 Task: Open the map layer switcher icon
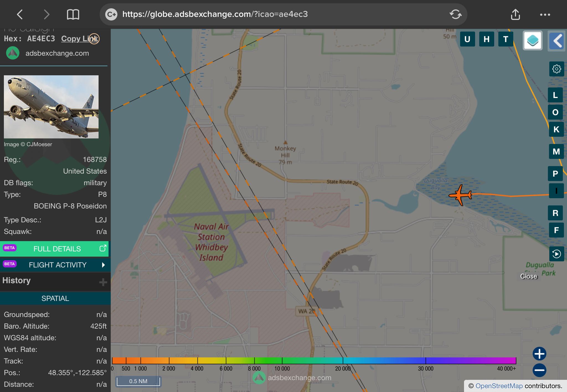(532, 40)
